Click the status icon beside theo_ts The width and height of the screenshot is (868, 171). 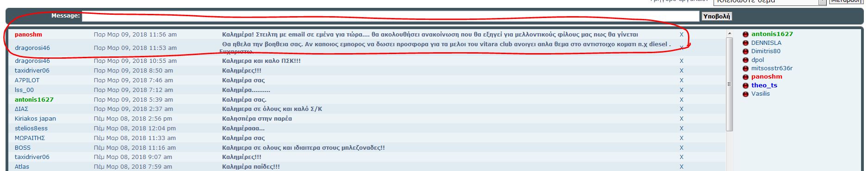click(x=745, y=85)
